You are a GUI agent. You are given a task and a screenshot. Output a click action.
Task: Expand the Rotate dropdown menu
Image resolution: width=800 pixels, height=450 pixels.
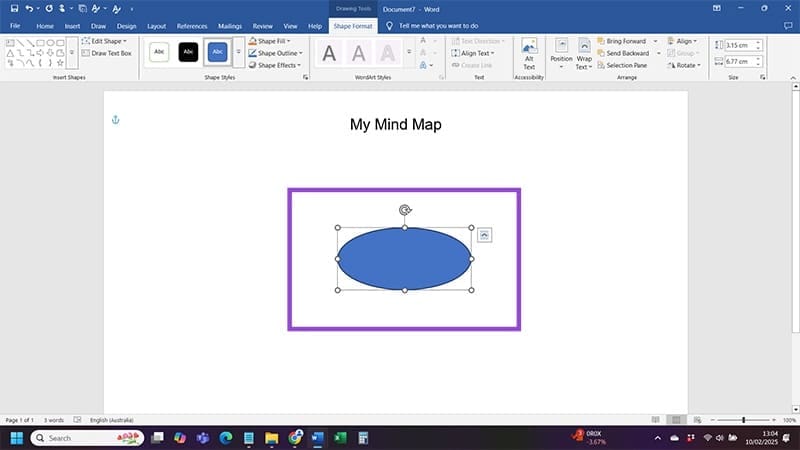(x=688, y=65)
